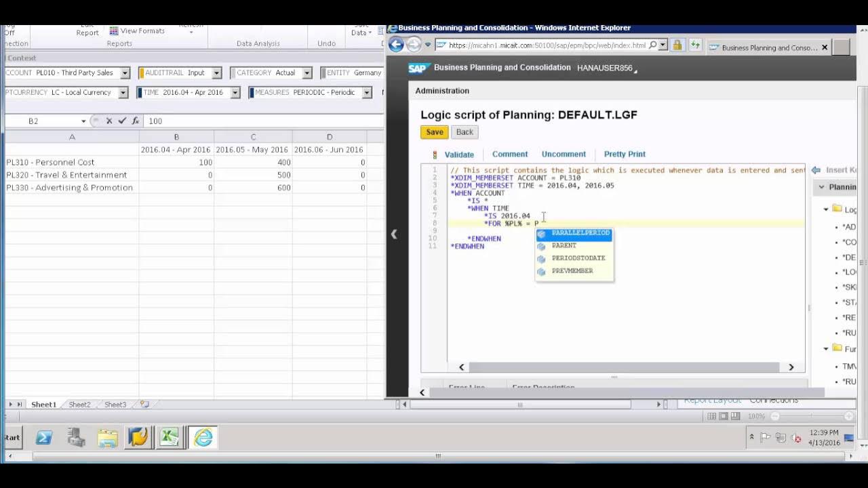Click the search magnifier in address bar
Screen dimensions: 868x488
coord(653,45)
